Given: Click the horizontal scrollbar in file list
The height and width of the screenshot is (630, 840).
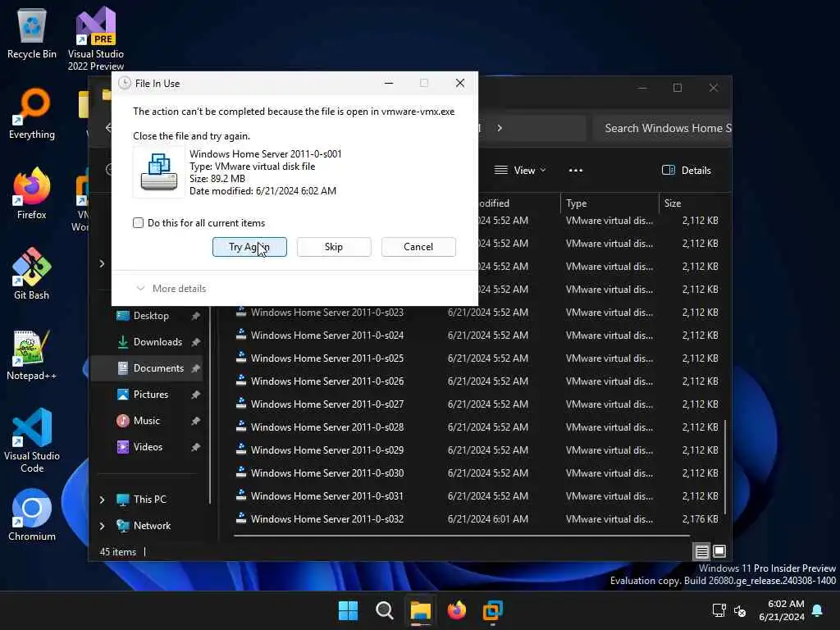Looking at the screenshot, I should 462,535.
